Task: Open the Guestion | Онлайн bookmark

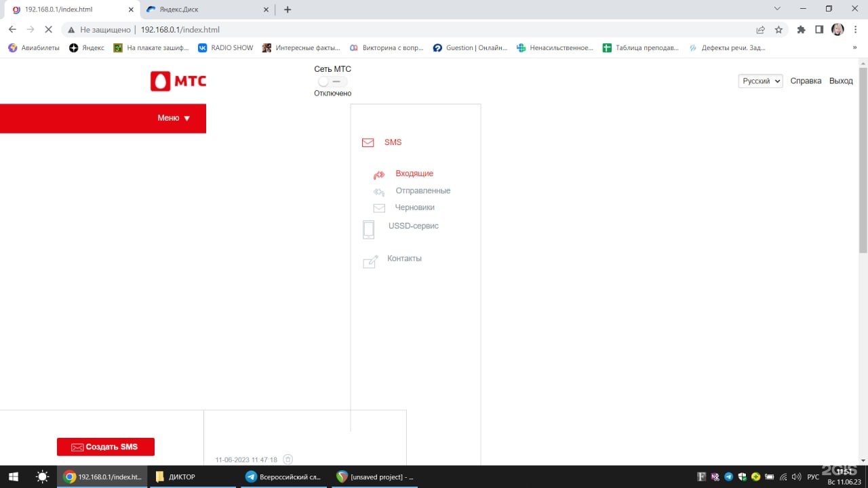Action: pos(471,48)
